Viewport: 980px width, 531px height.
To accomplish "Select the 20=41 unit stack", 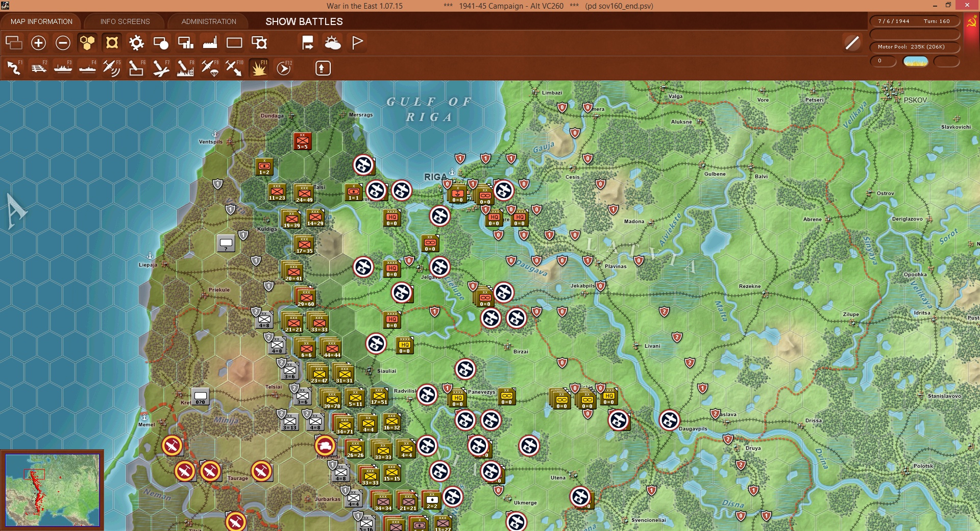I will [x=292, y=271].
